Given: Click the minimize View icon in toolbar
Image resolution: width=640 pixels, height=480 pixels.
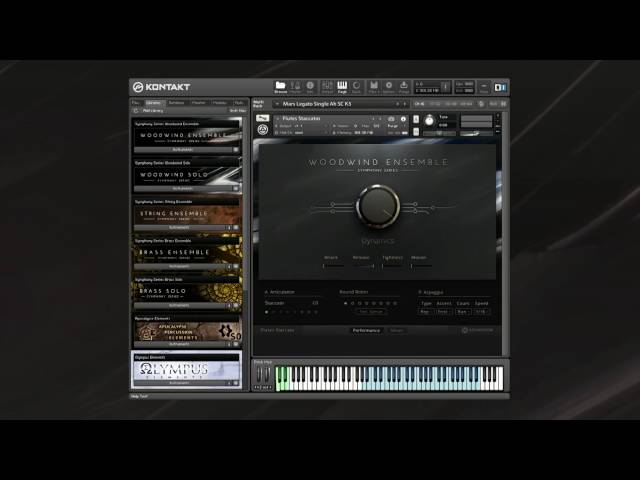Looking at the screenshot, I should coord(484,87).
